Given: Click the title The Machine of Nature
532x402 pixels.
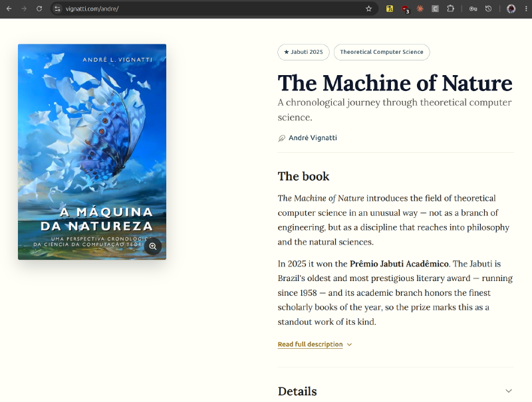Looking at the screenshot, I should click(395, 83).
